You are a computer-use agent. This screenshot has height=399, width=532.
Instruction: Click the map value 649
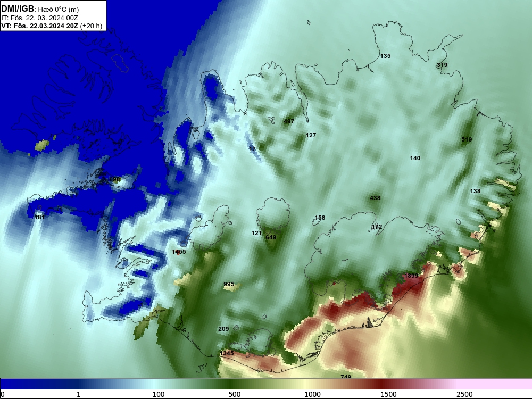pos(271,237)
